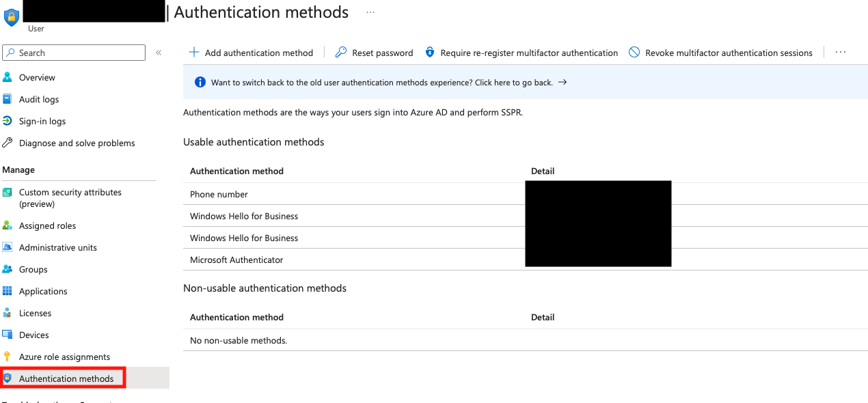Click the Assigned roles icon
Viewport: 868px width, 403px height.
(x=8, y=225)
